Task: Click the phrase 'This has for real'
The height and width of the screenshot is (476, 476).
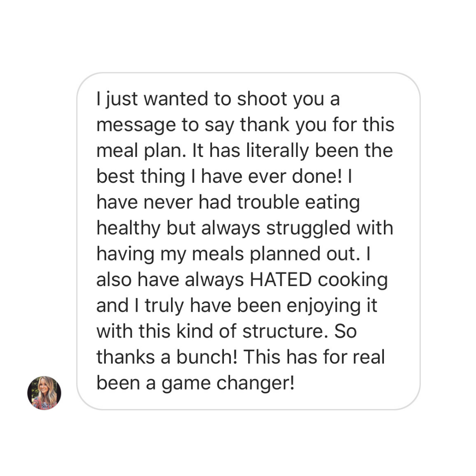Action: (x=315, y=357)
